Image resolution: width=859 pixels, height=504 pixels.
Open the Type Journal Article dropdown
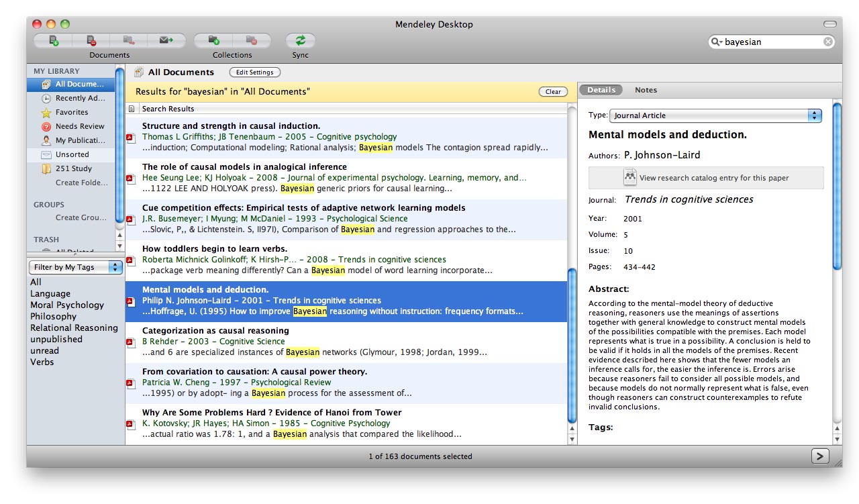pos(716,115)
